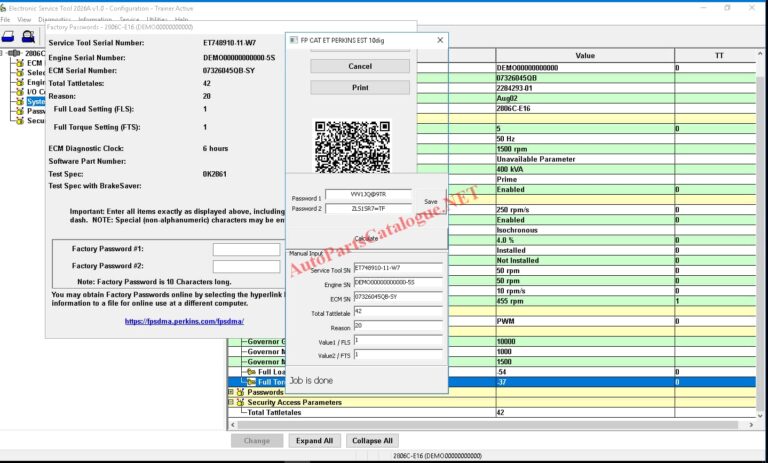Click the icon beside the Selec tree node
Screen dimensions: 768x463
tap(20, 73)
